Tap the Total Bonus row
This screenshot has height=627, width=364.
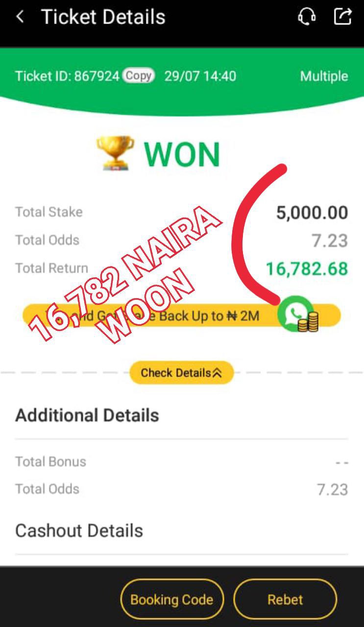[182, 462]
